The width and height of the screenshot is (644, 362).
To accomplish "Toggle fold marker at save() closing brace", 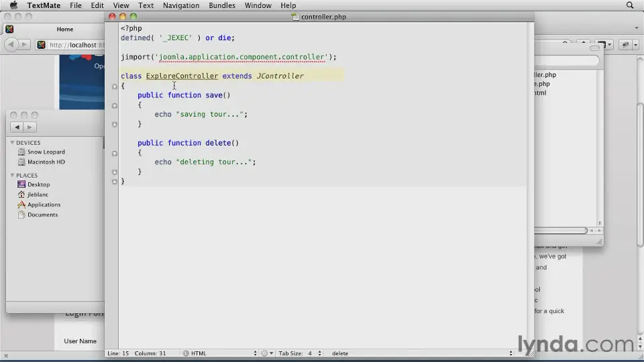I will (115, 125).
